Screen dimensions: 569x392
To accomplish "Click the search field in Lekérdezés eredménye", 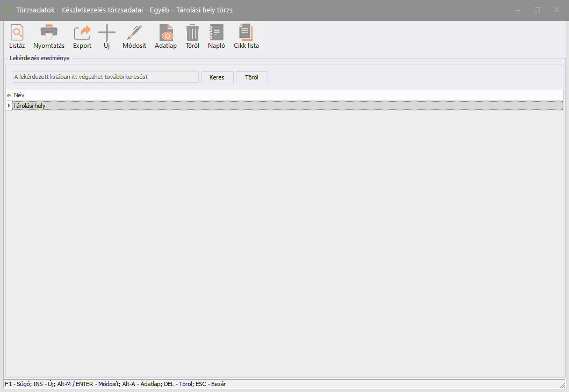I will tap(106, 77).
